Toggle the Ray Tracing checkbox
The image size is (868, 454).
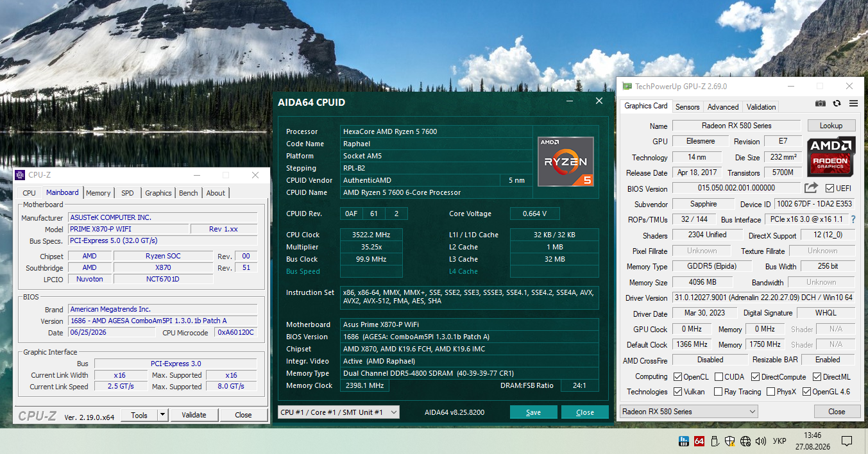[x=719, y=392]
